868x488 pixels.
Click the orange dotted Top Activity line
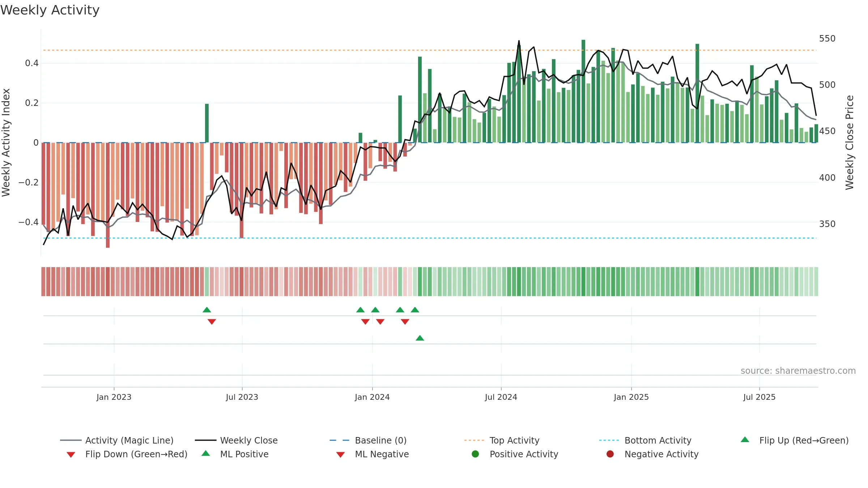[x=430, y=50]
